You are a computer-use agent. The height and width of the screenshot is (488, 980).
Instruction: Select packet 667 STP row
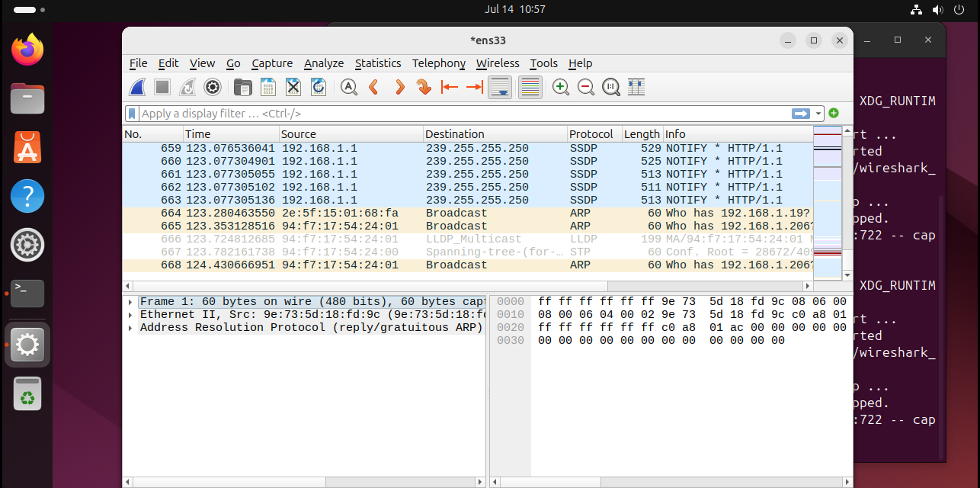click(468, 252)
